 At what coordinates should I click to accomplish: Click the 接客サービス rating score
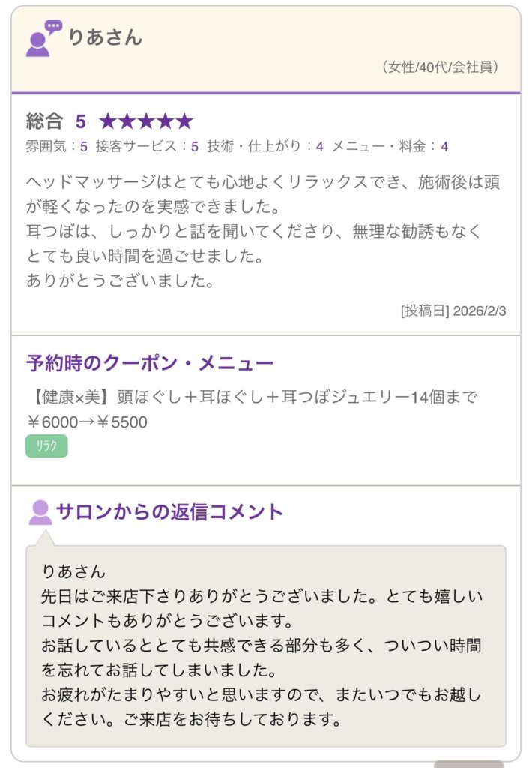[147, 147]
